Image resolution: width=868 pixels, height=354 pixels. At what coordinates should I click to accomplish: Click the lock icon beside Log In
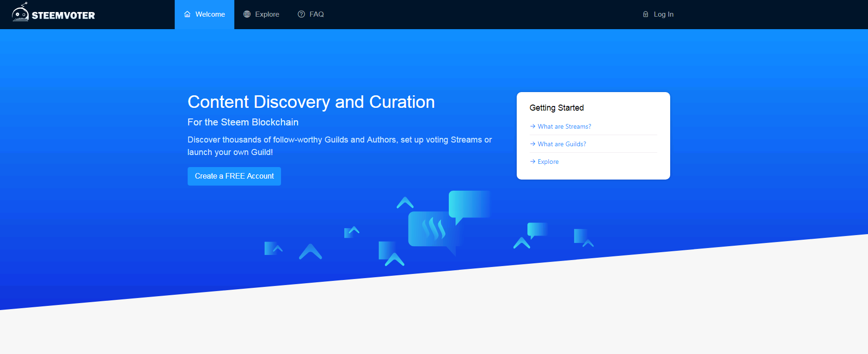point(646,14)
